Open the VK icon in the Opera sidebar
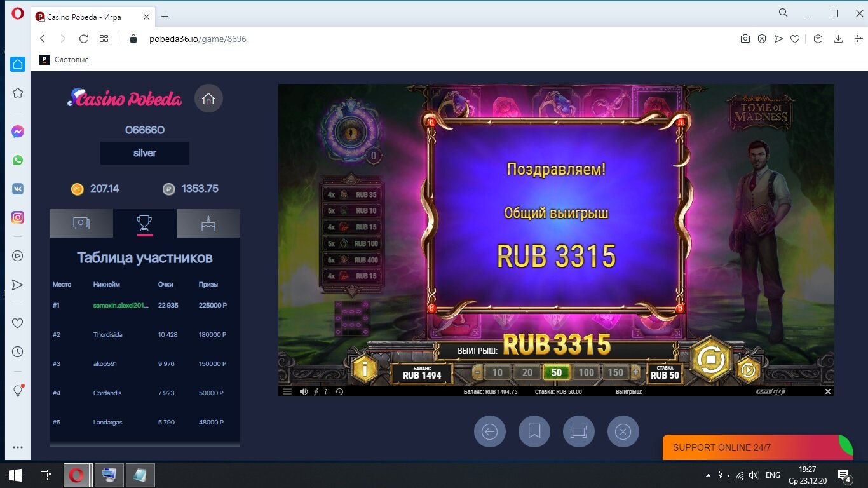 click(18, 189)
